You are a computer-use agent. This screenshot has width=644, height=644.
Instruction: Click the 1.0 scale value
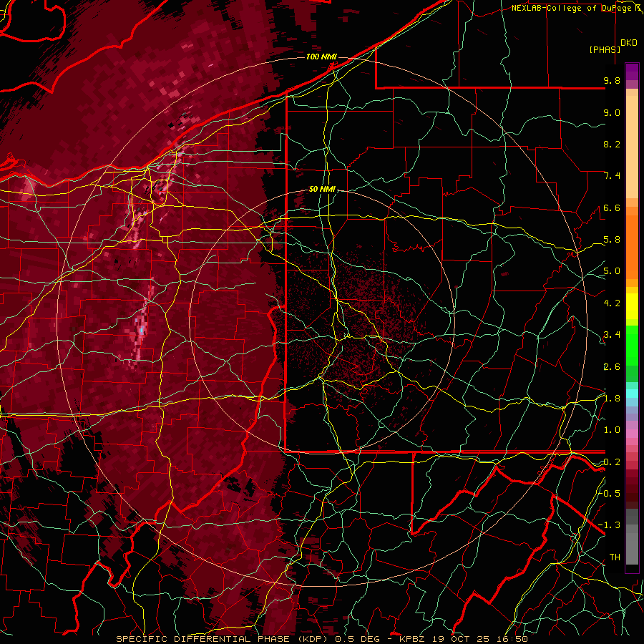coord(612,430)
